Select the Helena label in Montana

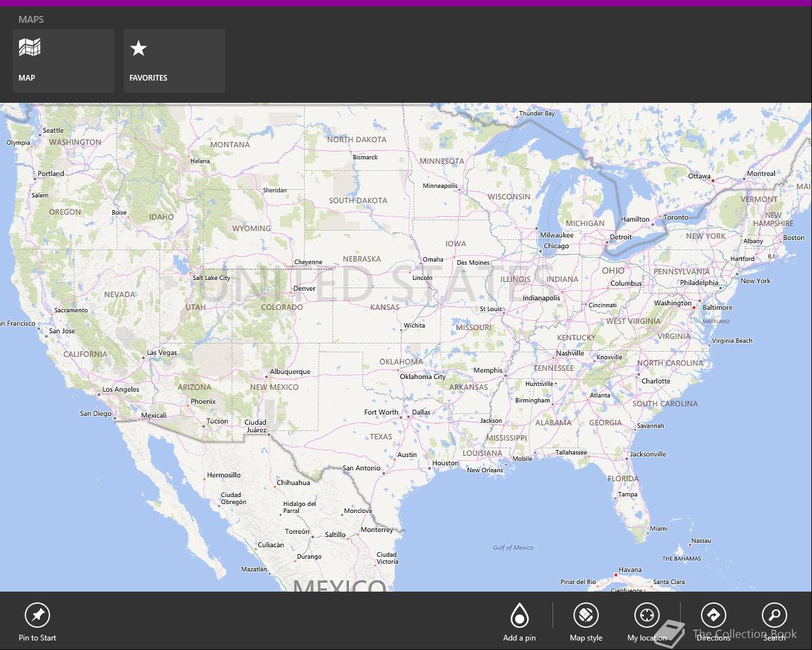click(x=200, y=161)
